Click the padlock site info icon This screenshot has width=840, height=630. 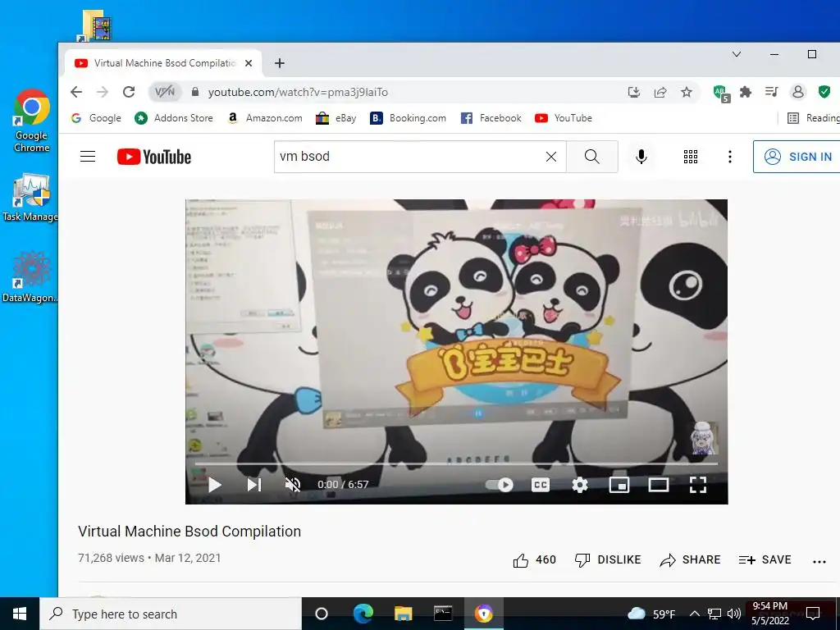tap(195, 92)
